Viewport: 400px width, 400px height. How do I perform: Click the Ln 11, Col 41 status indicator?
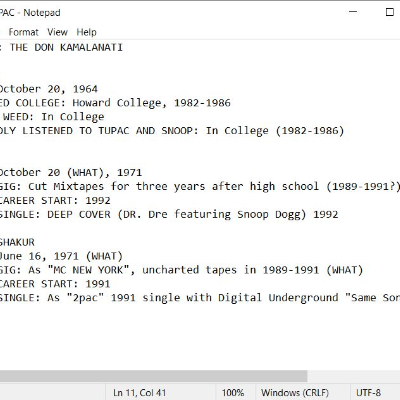click(139, 393)
